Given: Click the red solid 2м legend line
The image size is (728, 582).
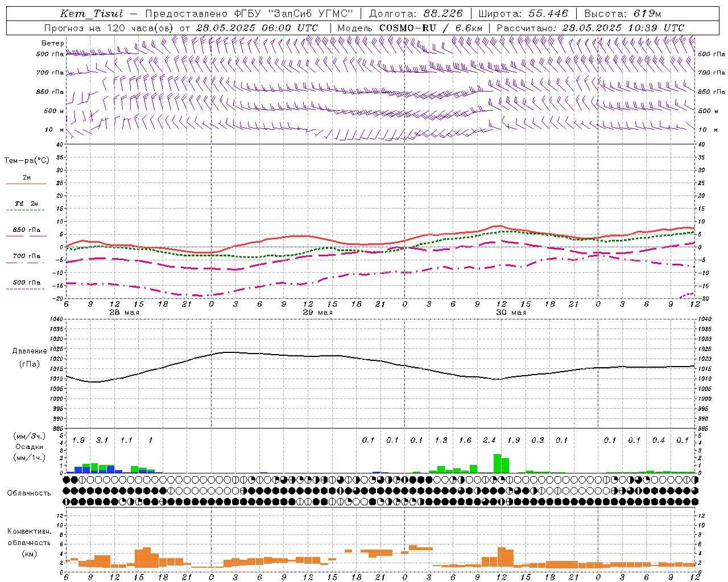Looking at the screenshot, I should click(26, 184).
